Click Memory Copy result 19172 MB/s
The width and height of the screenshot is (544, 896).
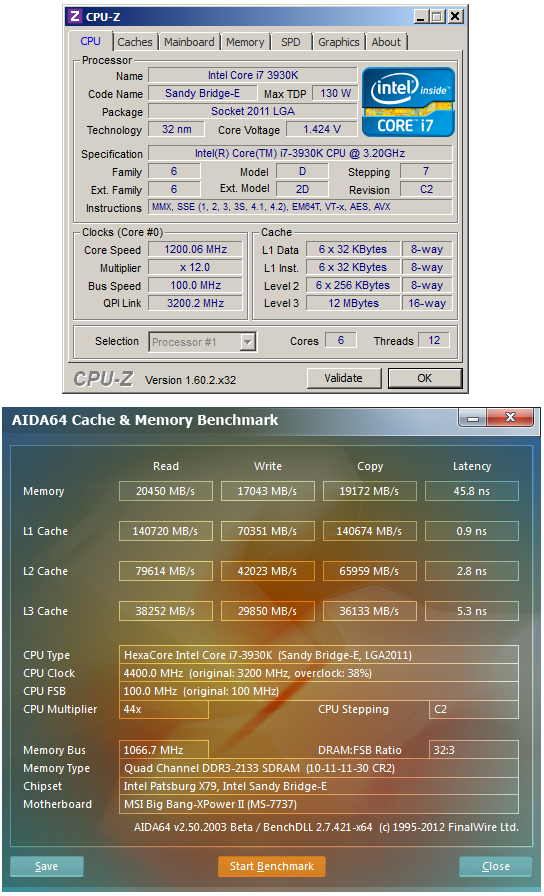pyautogui.click(x=370, y=491)
